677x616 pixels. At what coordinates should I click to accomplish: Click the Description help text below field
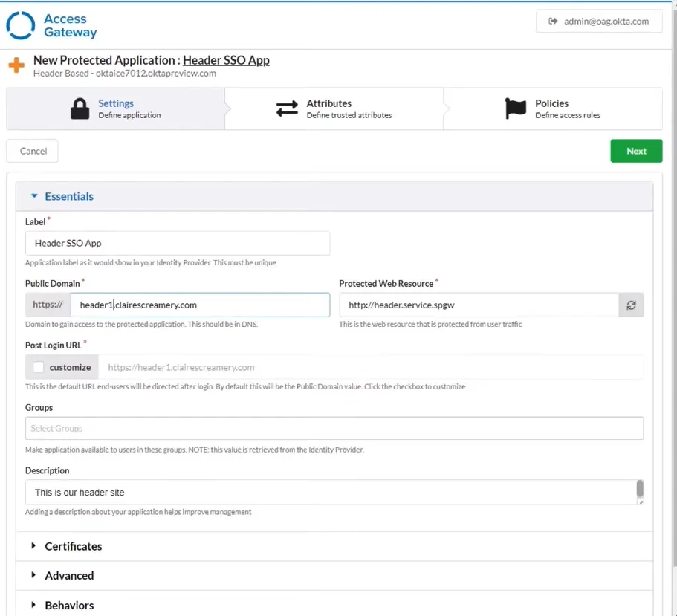click(x=138, y=512)
